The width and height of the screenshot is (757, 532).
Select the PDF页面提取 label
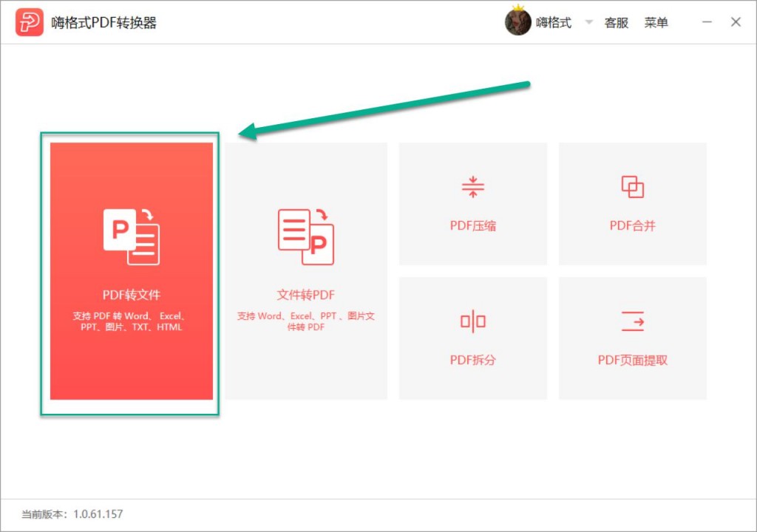[x=633, y=360]
